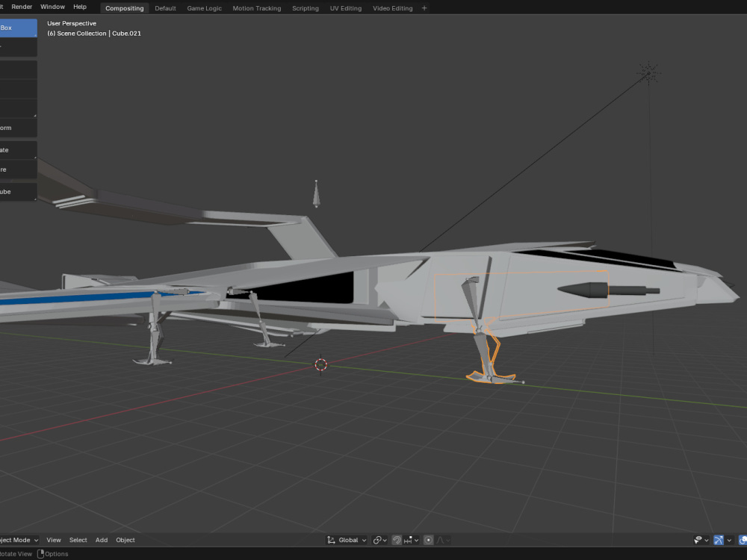
Task: Toggle proportional editing
Action: coord(428,540)
